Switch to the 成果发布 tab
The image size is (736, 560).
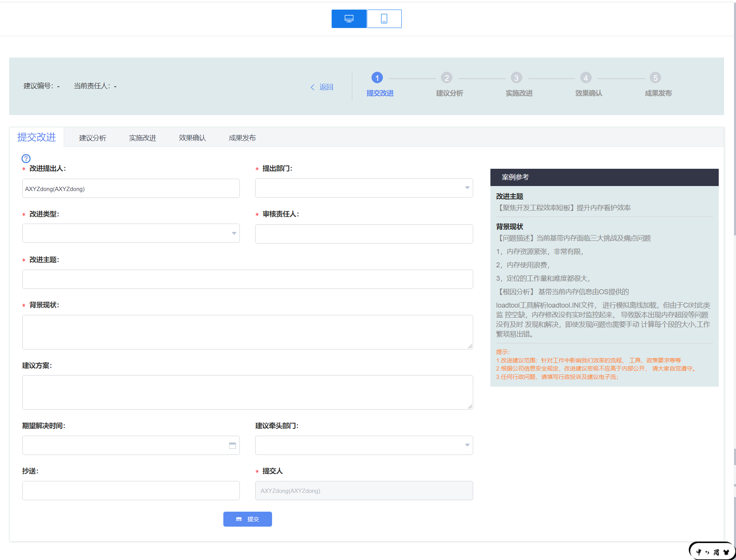(242, 138)
